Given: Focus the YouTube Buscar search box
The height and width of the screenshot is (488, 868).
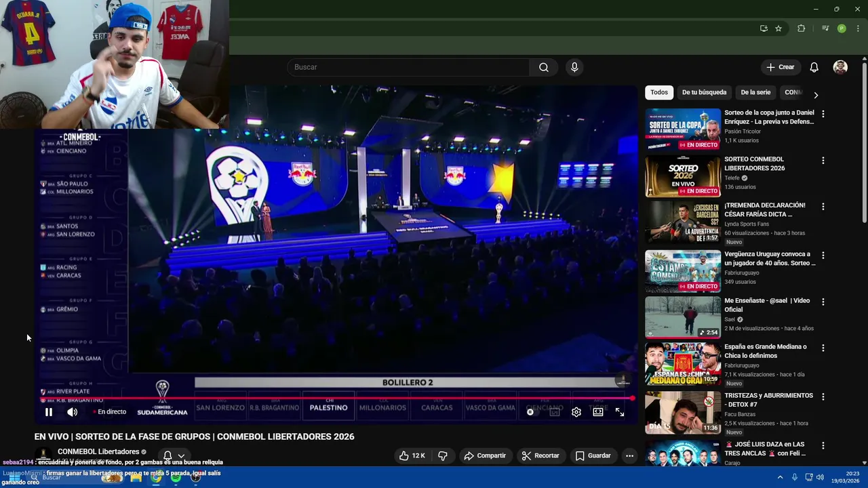Looking at the screenshot, I should click(x=408, y=67).
